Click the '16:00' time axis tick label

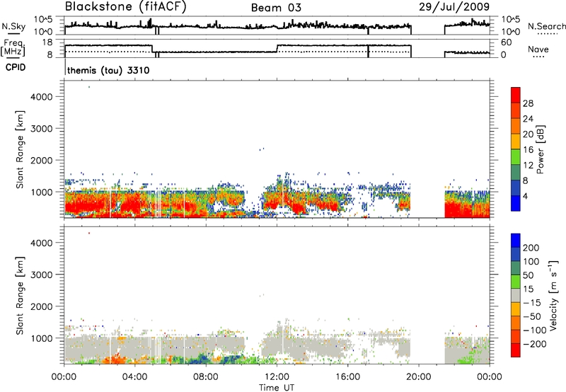point(348,377)
